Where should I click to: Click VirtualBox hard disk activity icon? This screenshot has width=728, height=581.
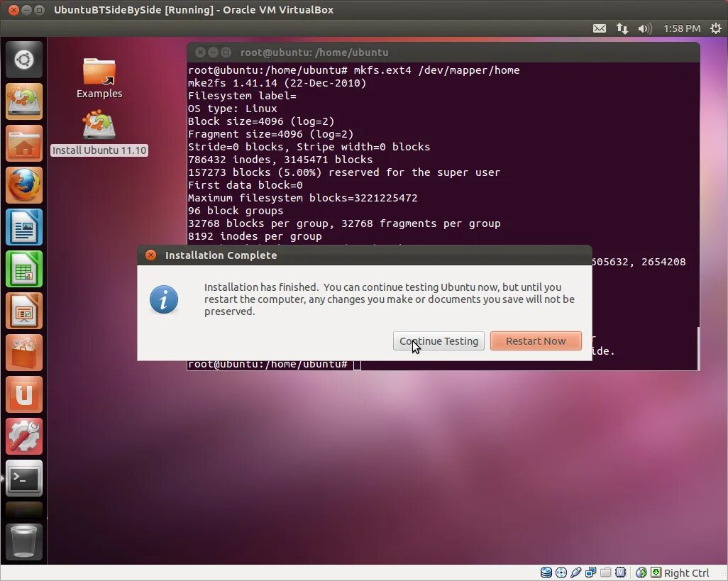pos(546,572)
